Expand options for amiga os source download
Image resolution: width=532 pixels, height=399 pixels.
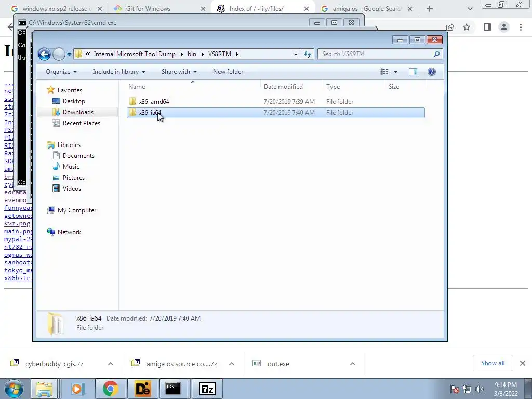[232, 364]
